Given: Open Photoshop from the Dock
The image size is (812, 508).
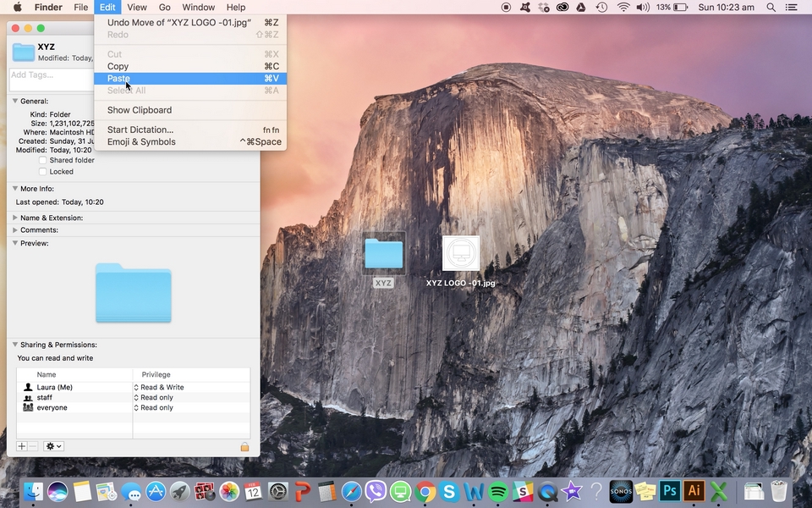Looking at the screenshot, I should click(x=670, y=491).
